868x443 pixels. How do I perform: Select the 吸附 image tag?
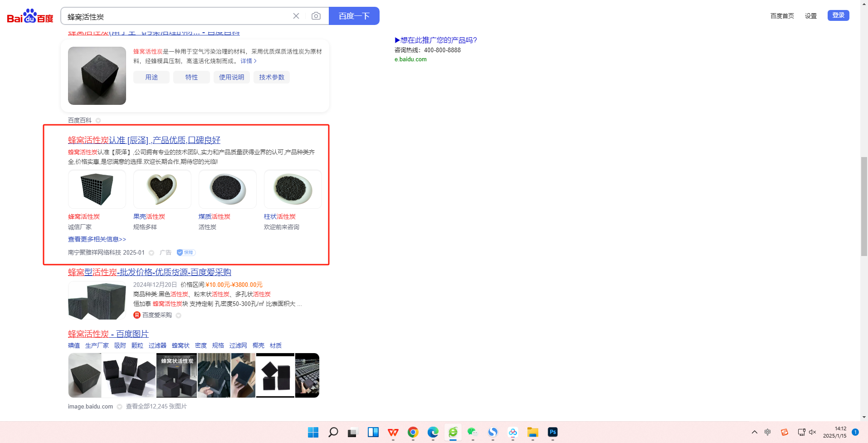point(120,346)
